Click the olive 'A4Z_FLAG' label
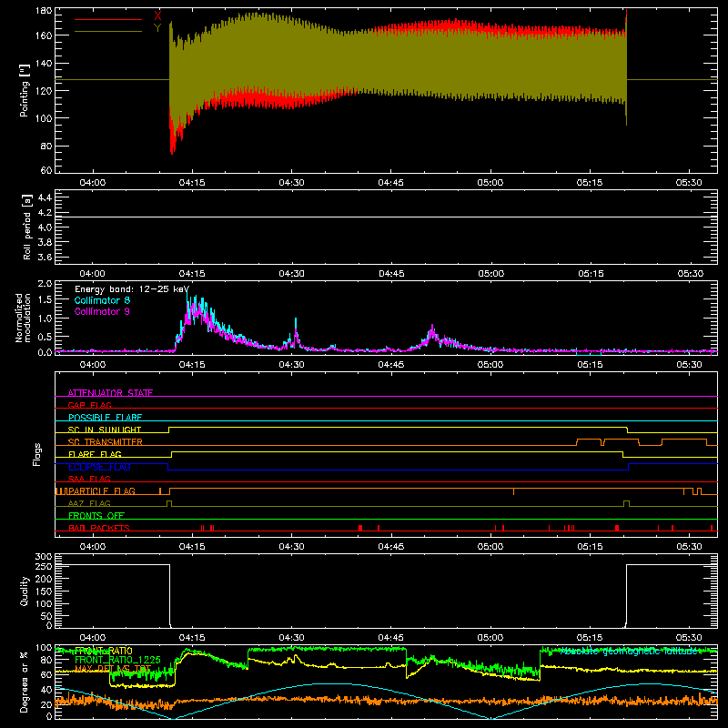Image resolution: width=728 pixels, height=728 pixels. pos(89,503)
